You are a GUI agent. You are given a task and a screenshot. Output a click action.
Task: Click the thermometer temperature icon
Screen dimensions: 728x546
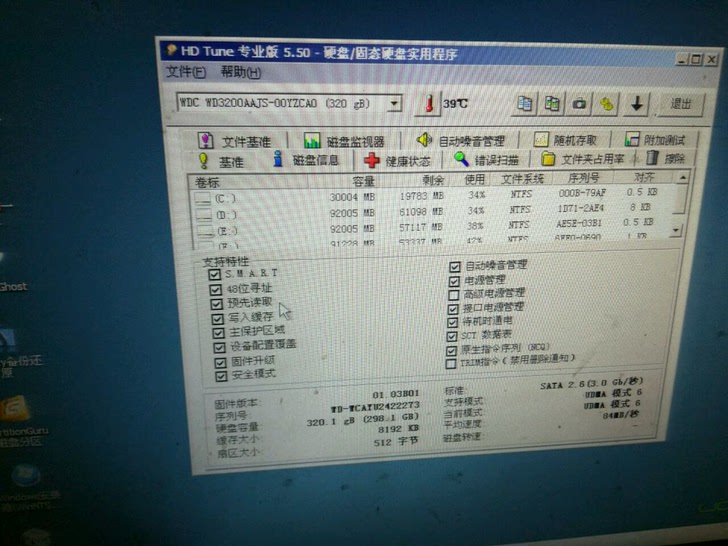429,103
